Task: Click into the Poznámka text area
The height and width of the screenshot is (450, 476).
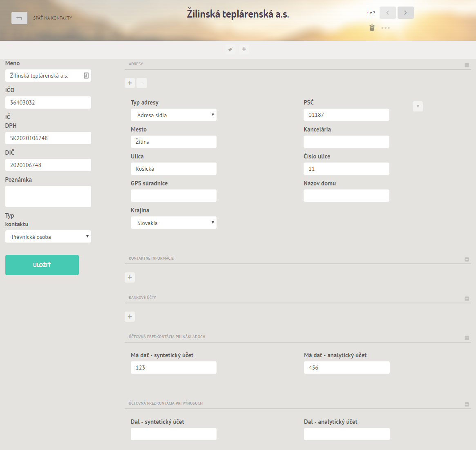Action: 48,196
